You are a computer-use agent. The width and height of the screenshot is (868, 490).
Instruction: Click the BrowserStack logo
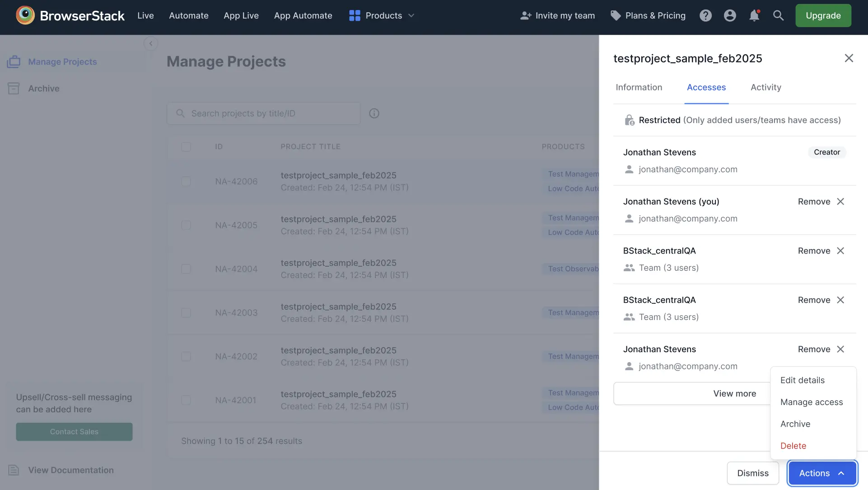click(x=70, y=16)
